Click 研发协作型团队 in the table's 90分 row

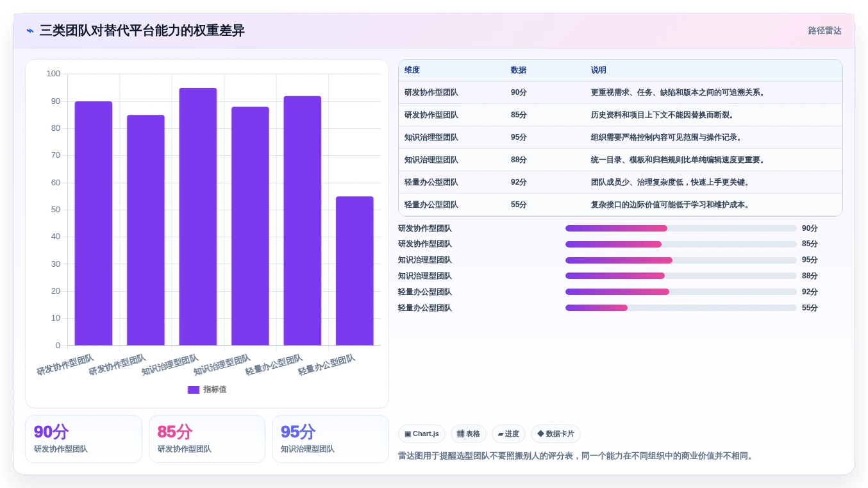tap(431, 93)
